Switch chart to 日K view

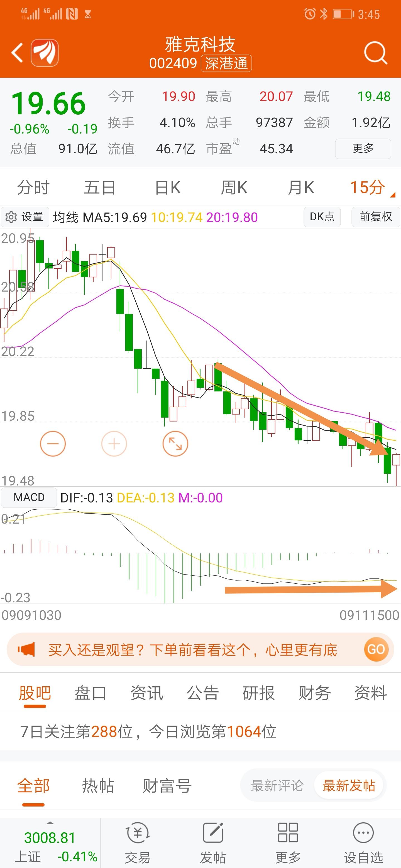[168, 187]
